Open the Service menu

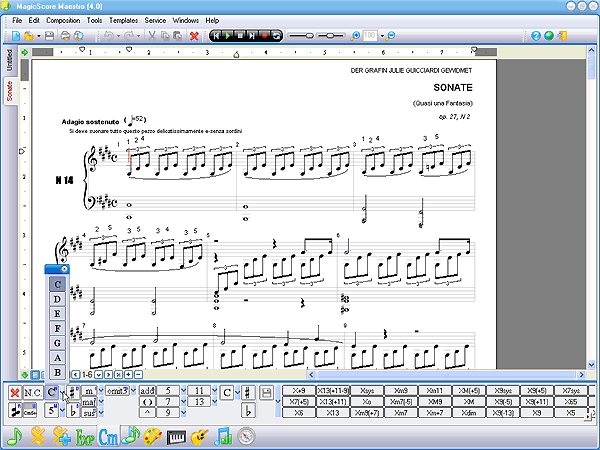pyautogui.click(x=155, y=20)
